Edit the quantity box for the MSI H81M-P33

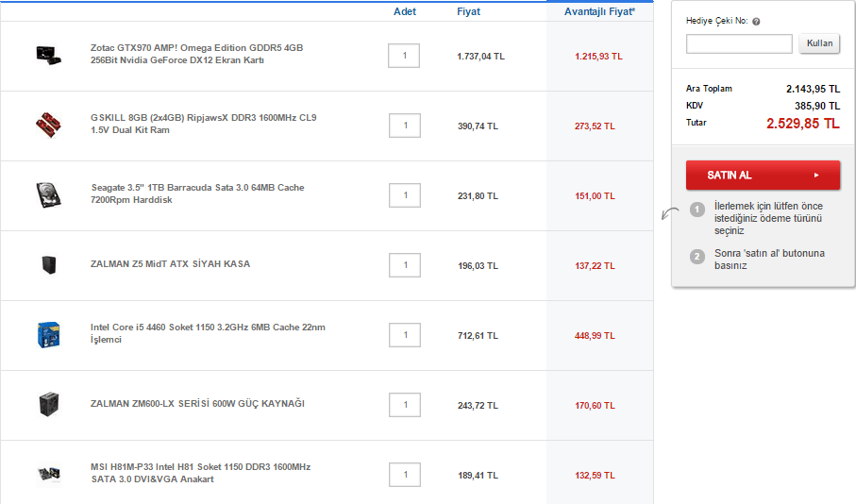click(404, 475)
